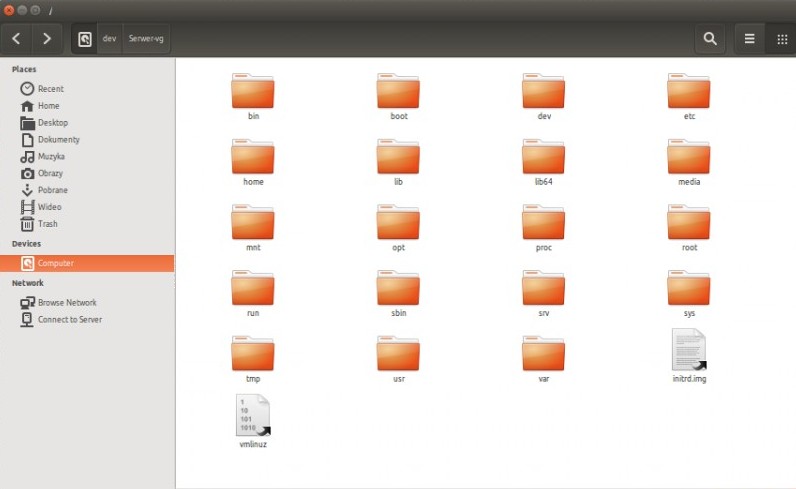Go back with the left arrow button
Screen dimensions: 796x489
16,39
